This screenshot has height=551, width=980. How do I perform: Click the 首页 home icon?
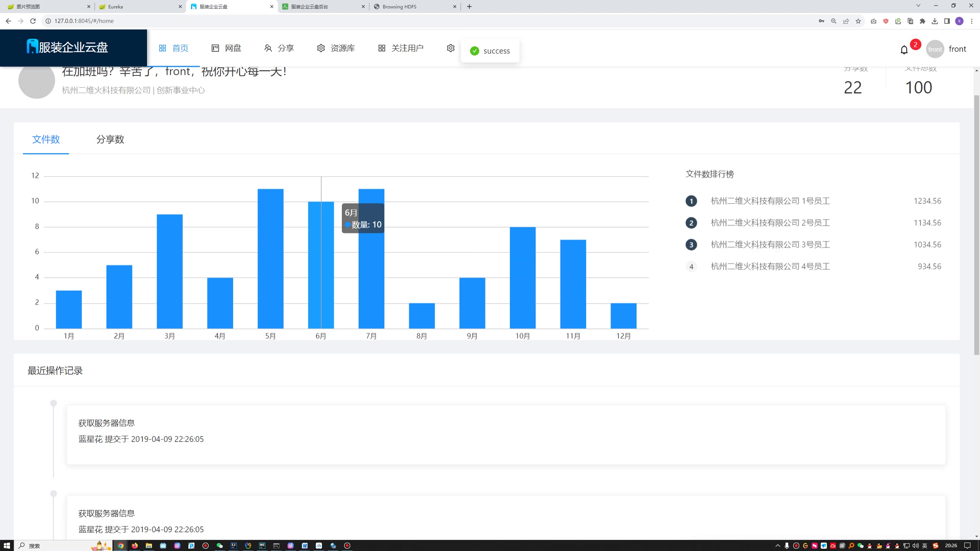pyautogui.click(x=162, y=48)
